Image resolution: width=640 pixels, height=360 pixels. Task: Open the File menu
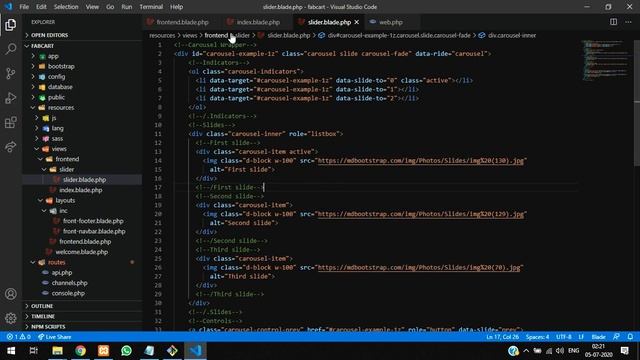pyautogui.click(x=24, y=7)
